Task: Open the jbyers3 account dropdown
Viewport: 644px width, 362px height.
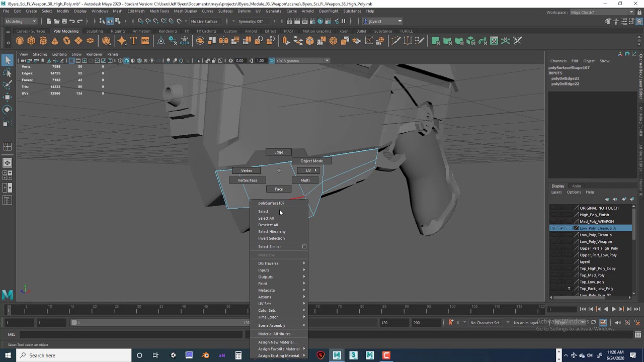Action: point(382,21)
